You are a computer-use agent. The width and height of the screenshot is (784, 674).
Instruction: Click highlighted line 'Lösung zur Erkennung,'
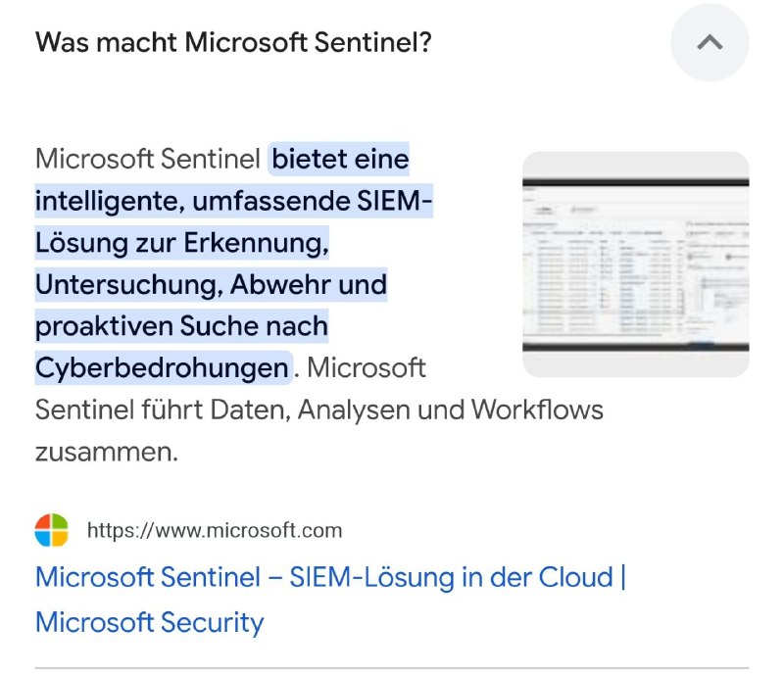click(x=182, y=243)
